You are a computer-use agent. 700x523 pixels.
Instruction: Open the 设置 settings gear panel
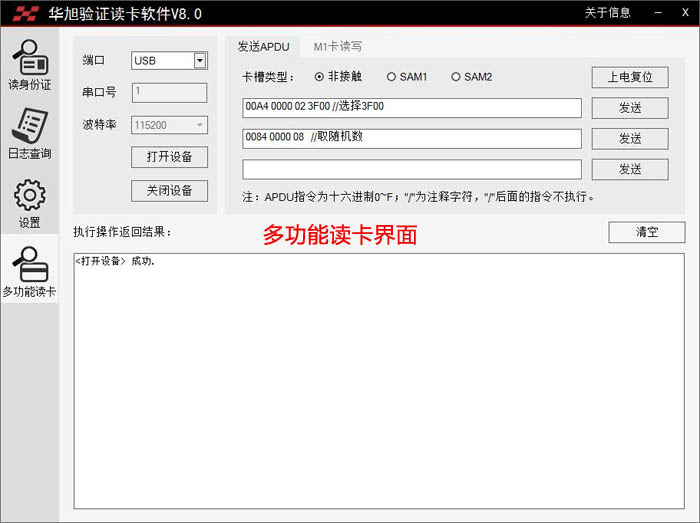(x=29, y=203)
